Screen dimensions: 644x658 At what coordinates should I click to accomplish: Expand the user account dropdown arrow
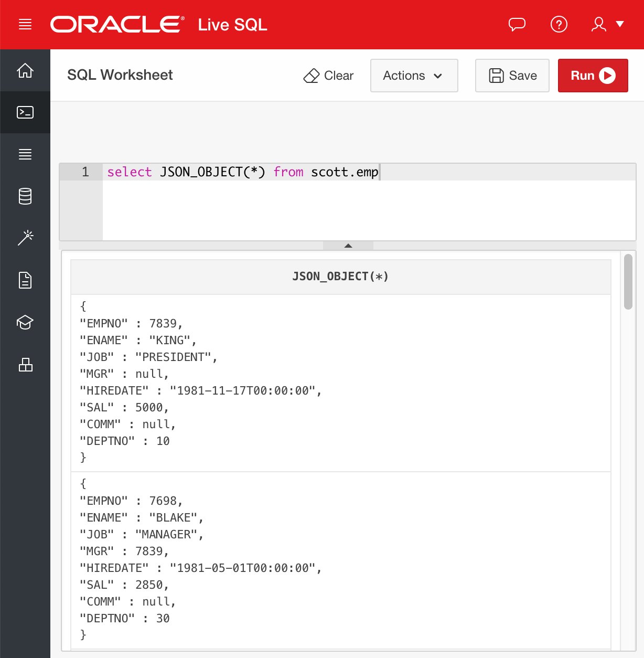[x=620, y=24]
